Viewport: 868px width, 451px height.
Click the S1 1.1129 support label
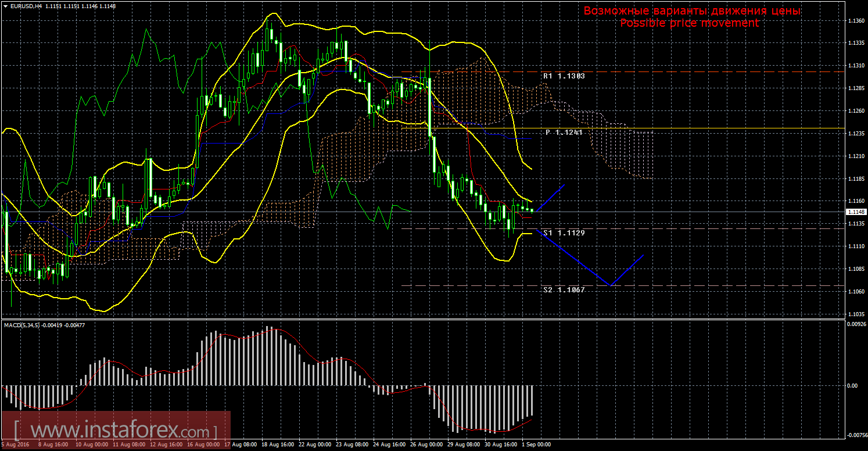(x=564, y=232)
